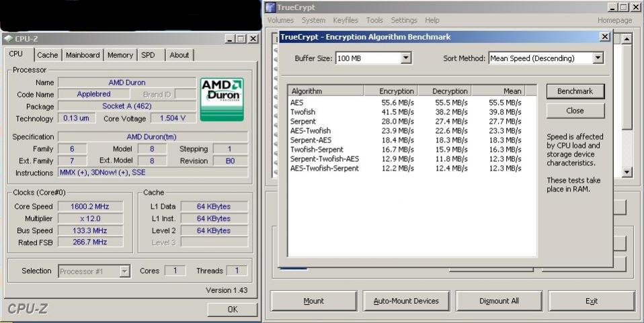The image size is (644, 323).
Task: Open the Help menu in TrueCrypt
Action: point(432,20)
